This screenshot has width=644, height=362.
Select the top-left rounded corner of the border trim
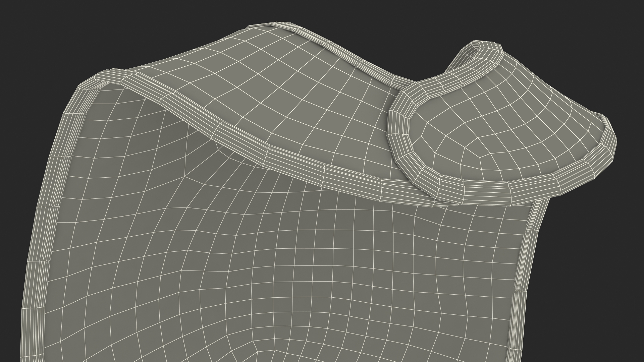89,84
